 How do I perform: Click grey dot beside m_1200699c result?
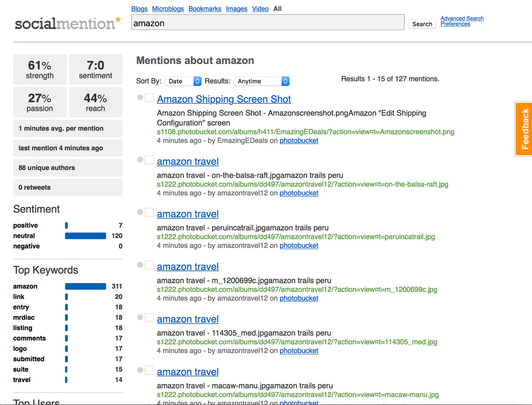pos(140,265)
